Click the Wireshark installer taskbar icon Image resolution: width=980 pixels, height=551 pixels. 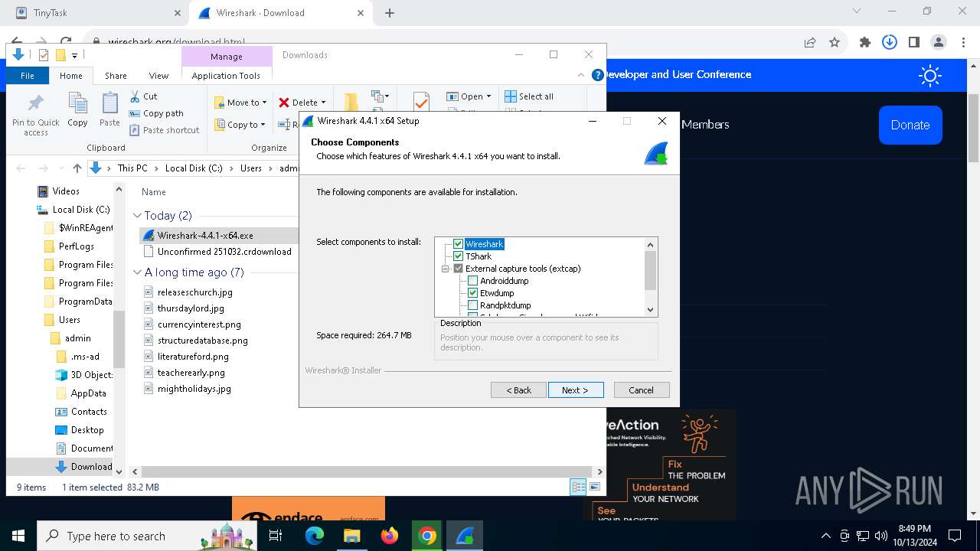[465, 536]
